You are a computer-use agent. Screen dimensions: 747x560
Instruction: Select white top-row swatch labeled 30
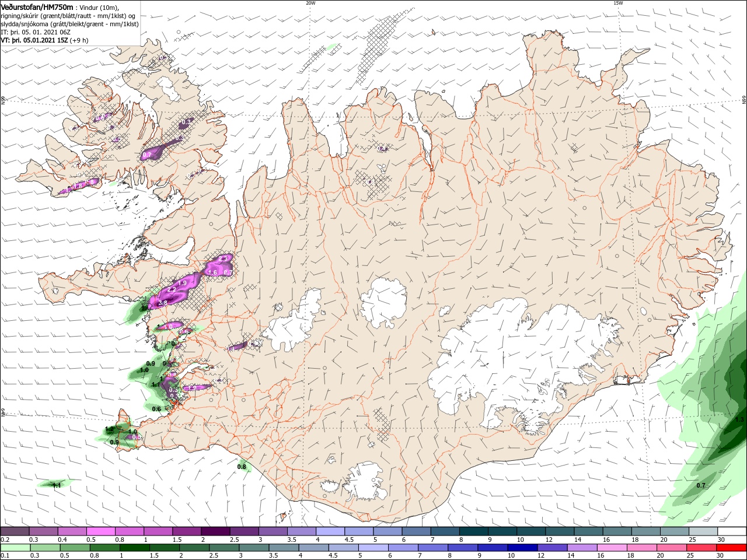pyautogui.click(x=732, y=531)
